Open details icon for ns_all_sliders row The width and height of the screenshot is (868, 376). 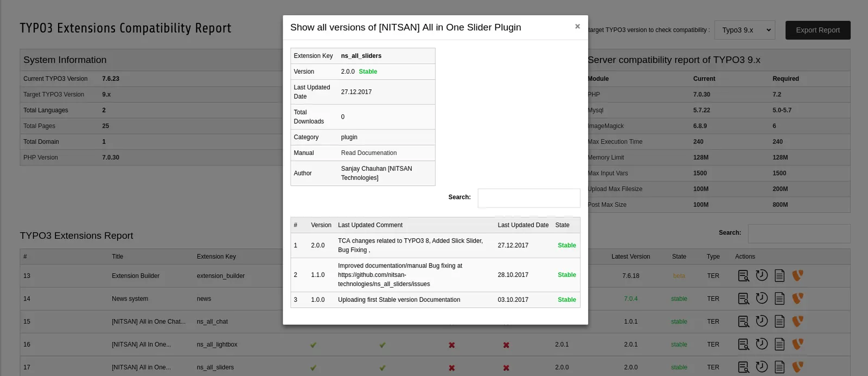pos(744,367)
